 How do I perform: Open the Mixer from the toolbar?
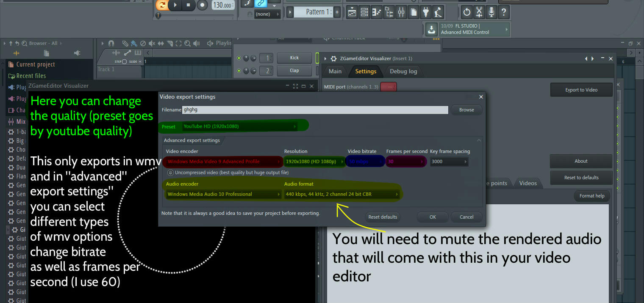[x=401, y=12]
